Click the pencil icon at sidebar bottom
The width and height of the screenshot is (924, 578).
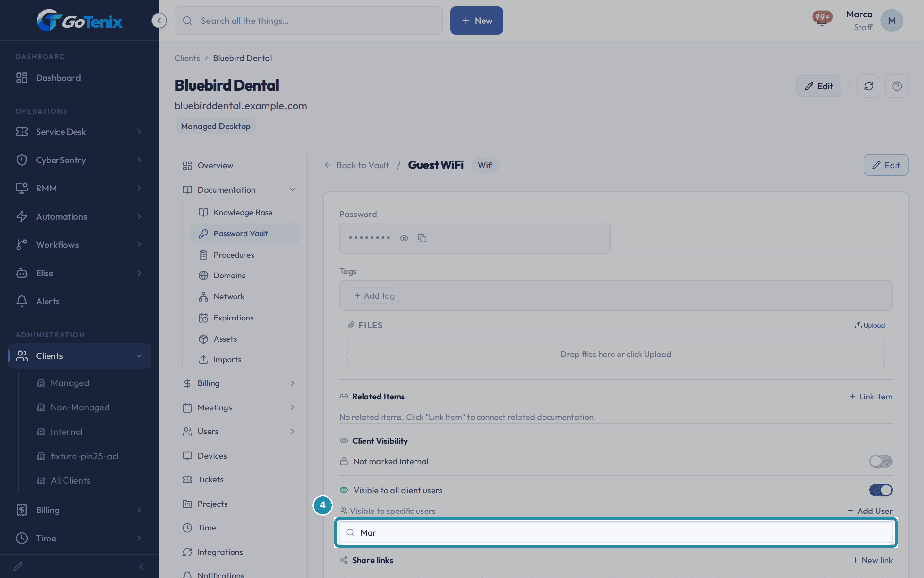pyautogui.click(x=18, y=566)
